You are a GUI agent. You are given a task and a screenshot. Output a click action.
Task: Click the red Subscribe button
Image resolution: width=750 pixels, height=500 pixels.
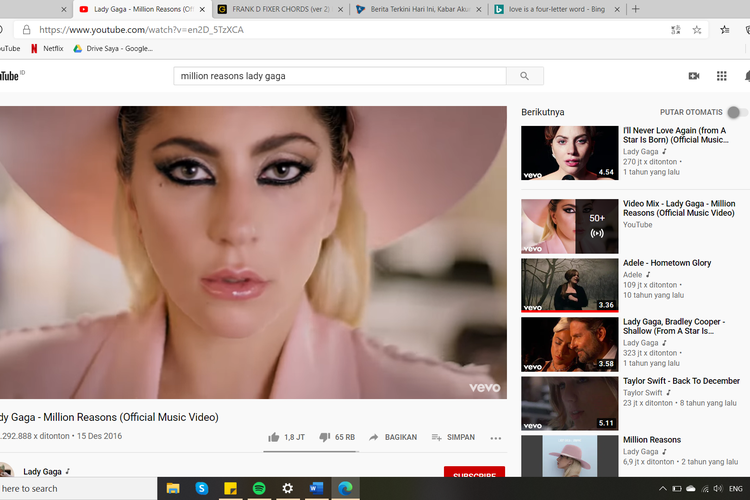click(474, 476)
